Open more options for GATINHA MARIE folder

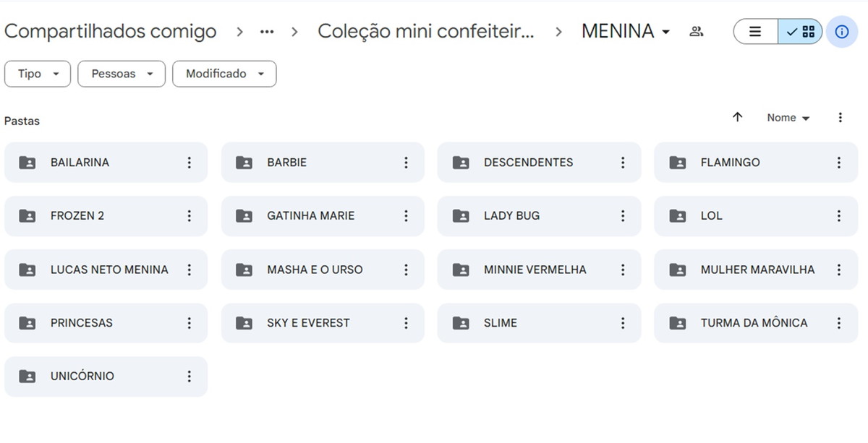click(x=406, y=216)
